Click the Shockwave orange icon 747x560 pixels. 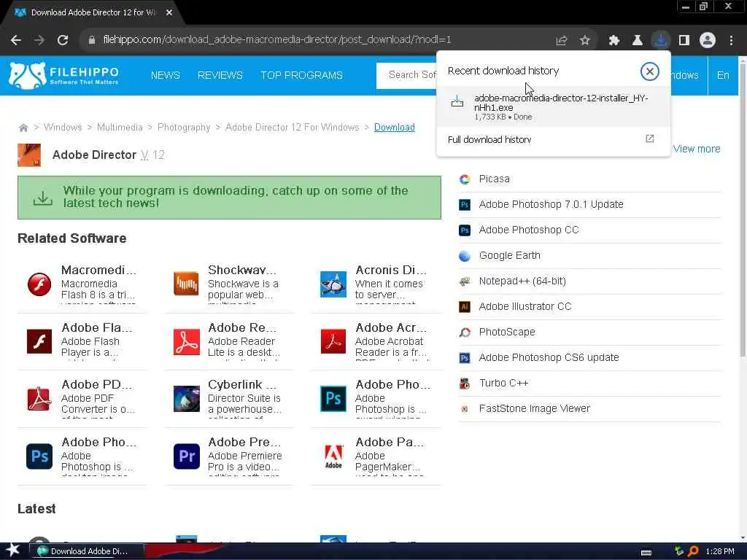tap(186, 284)
